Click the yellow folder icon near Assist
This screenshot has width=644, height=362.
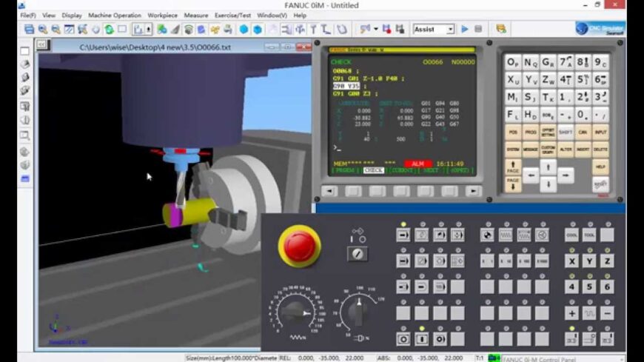500,29
